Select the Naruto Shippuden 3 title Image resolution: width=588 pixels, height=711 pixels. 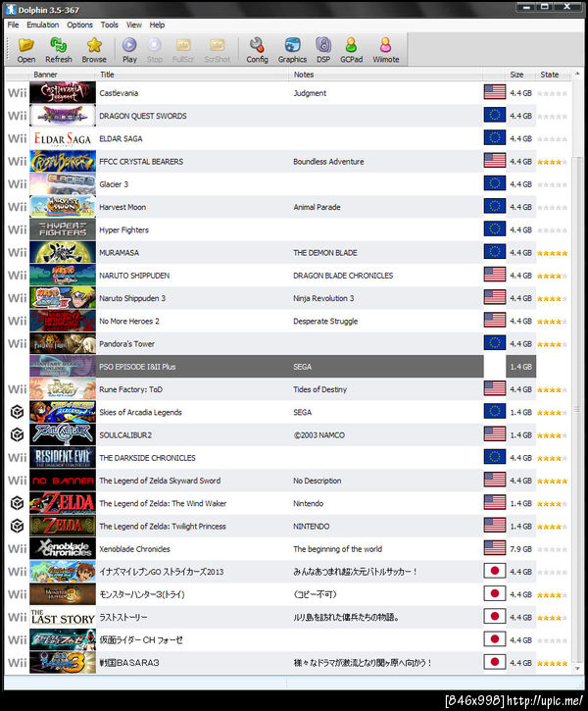(x=132, y=298)
